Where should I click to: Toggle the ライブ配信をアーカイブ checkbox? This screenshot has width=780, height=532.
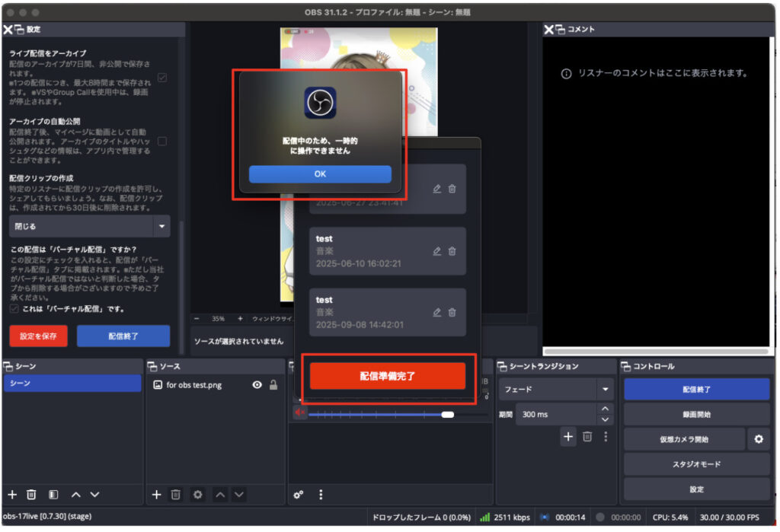[x=162, y=78]
